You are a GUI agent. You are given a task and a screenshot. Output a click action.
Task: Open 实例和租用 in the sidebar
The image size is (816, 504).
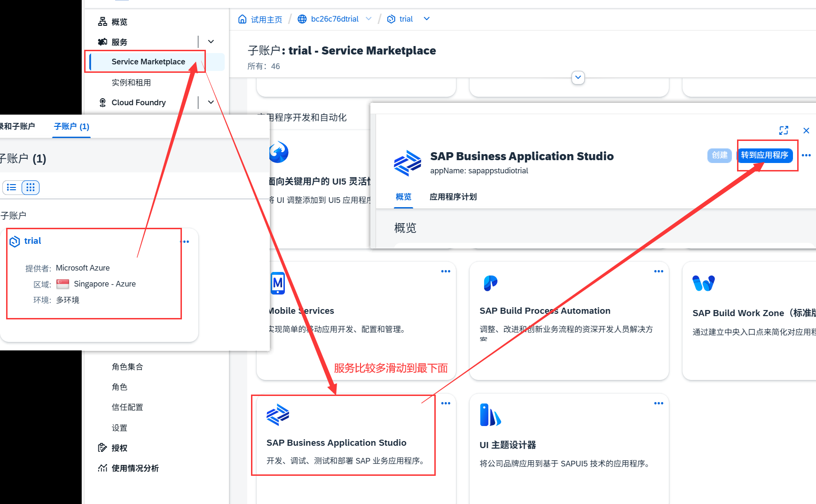(x=131, y=82)
